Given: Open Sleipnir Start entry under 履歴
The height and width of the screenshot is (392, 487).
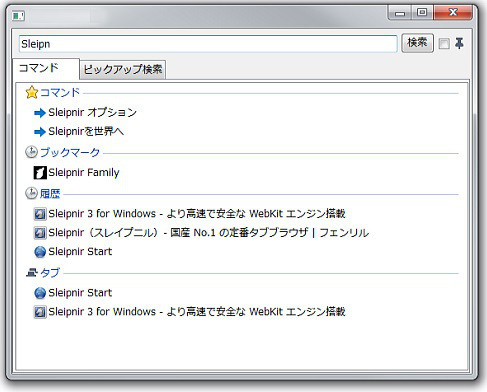Looking at the screenshot, I should pyautogui.click(x=80, y=251).
